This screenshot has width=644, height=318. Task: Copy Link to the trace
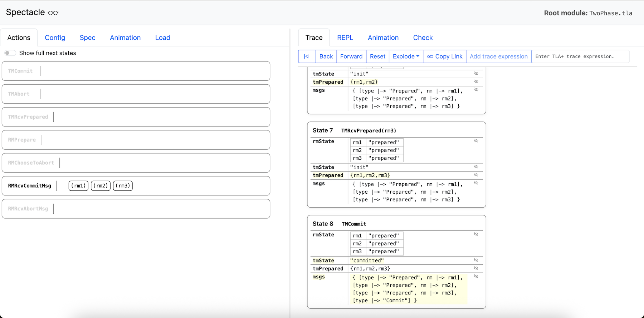coord(444,56)
